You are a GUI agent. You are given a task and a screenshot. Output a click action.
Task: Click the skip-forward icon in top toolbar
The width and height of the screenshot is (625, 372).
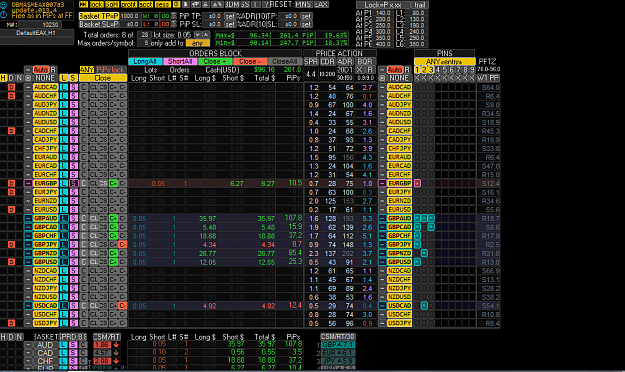tap(83, 4)
